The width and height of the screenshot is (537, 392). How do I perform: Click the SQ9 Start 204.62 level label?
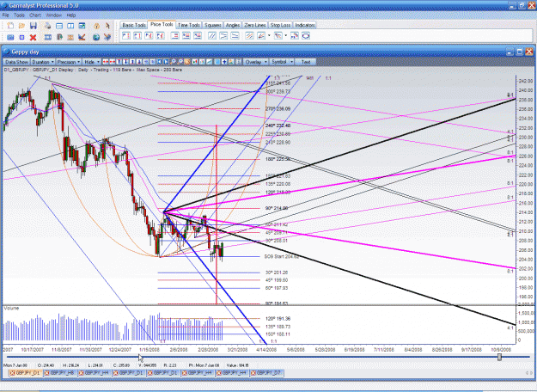point(282,256)
